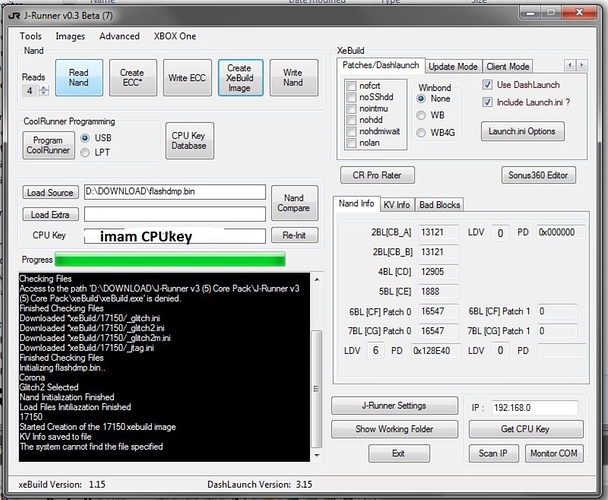
Task: Click the 2BL[CB_A] value 13121
Action: pyautogui.click(x=438, y=232)
